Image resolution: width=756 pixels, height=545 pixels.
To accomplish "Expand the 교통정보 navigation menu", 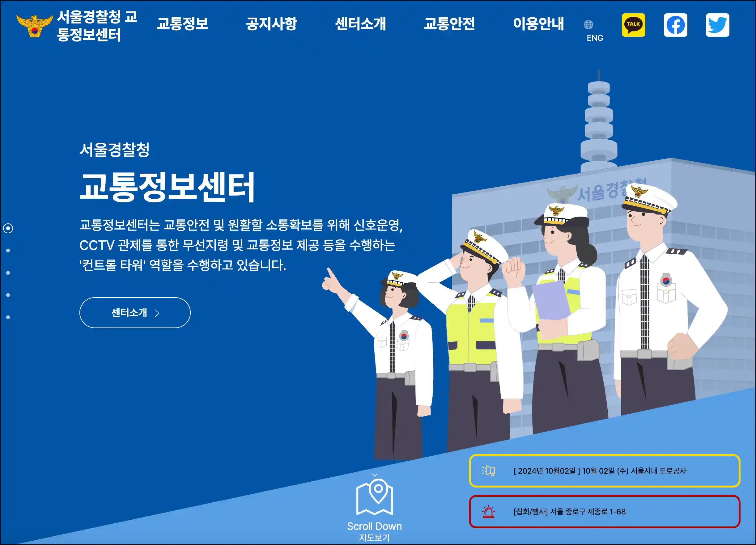I will click(x=183, y=24).
